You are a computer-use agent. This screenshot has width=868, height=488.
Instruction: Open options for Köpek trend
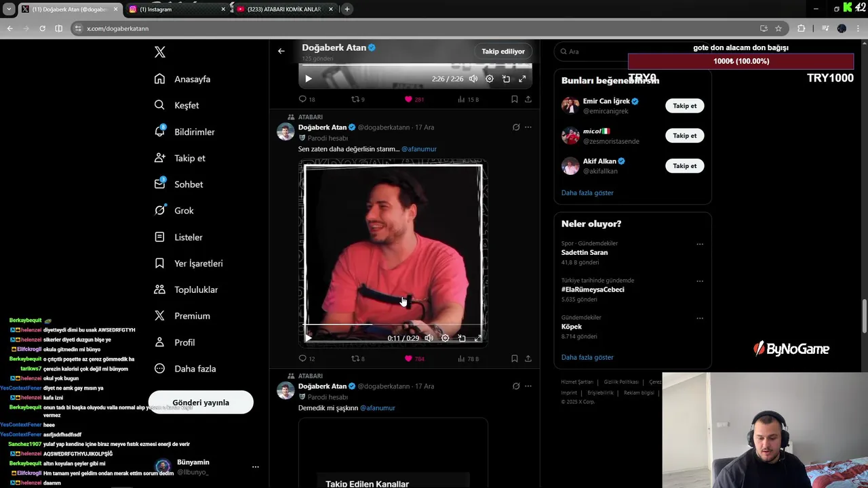pyautogui.click(x=700, y=318)
